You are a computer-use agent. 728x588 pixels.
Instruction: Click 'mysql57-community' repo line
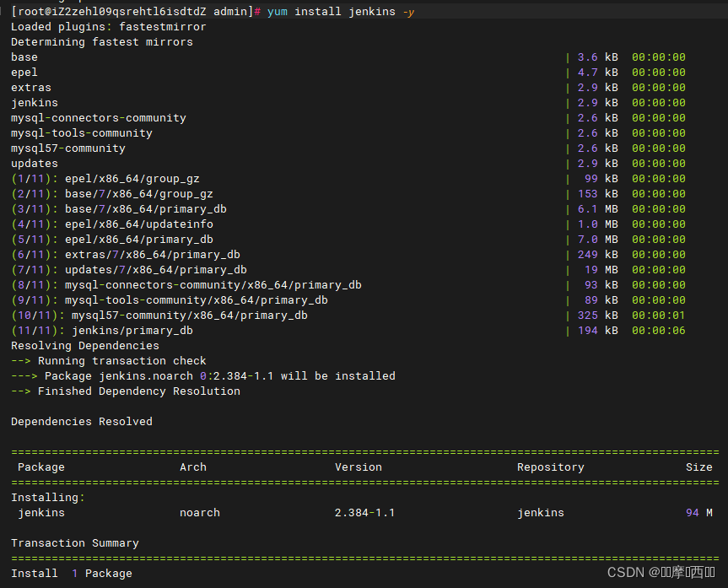click(x=348, y=148)
